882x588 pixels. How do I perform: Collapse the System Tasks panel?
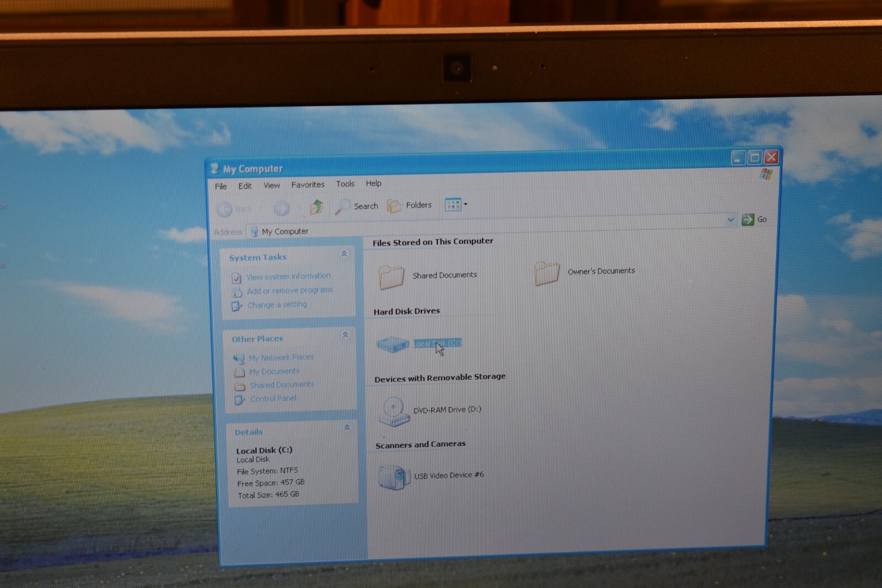click(x=344, y=253)
